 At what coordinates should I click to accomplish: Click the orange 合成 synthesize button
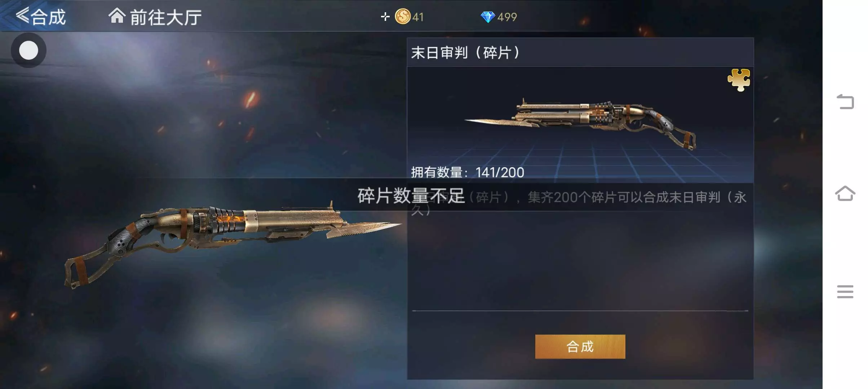point(580,346)
